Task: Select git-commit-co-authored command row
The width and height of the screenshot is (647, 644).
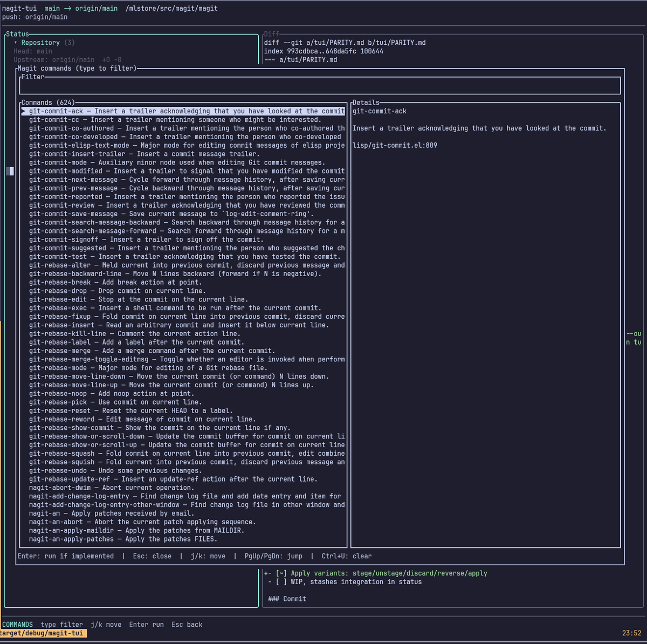Action: pos(183,128)
